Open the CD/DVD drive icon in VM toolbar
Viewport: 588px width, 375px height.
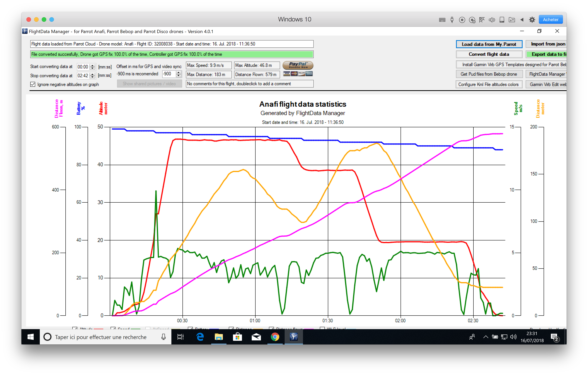tap(462, 20)
